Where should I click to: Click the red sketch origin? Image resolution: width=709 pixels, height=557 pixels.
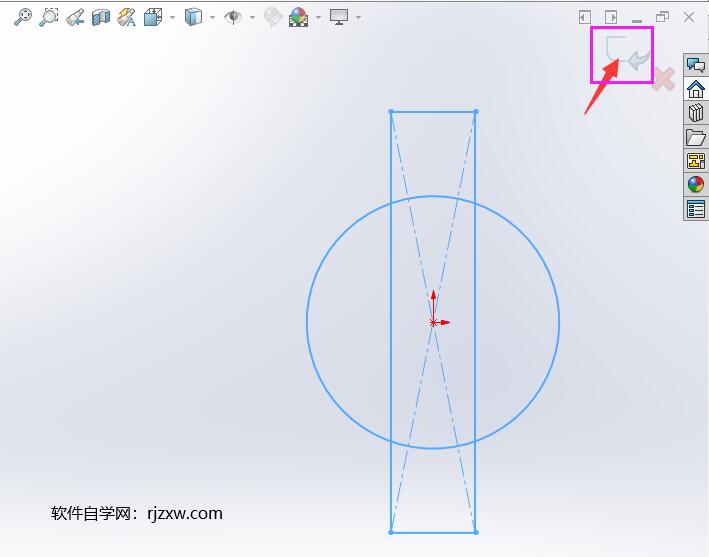pyautogui.click(x=433, y=322)
